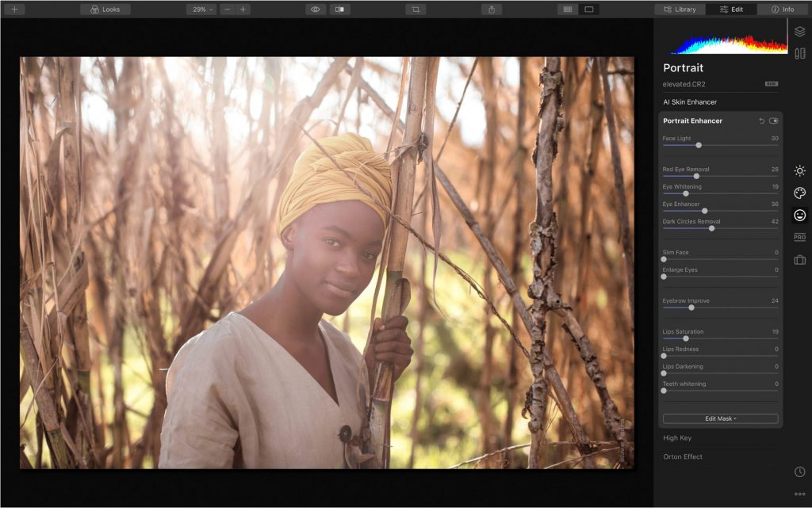The image size is (812, 508).
Task: Switch to gallery grid view
Action: [x=568, y=10]
